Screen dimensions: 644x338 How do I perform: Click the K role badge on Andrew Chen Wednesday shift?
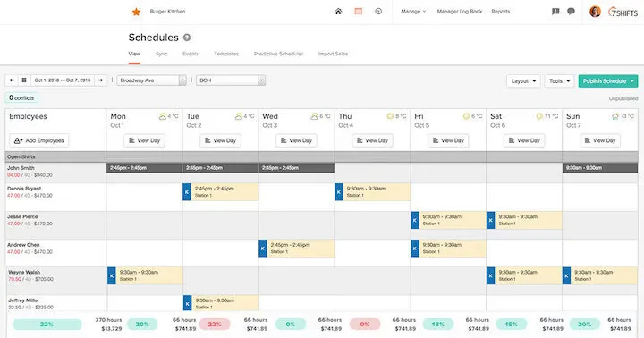(263, 249)
